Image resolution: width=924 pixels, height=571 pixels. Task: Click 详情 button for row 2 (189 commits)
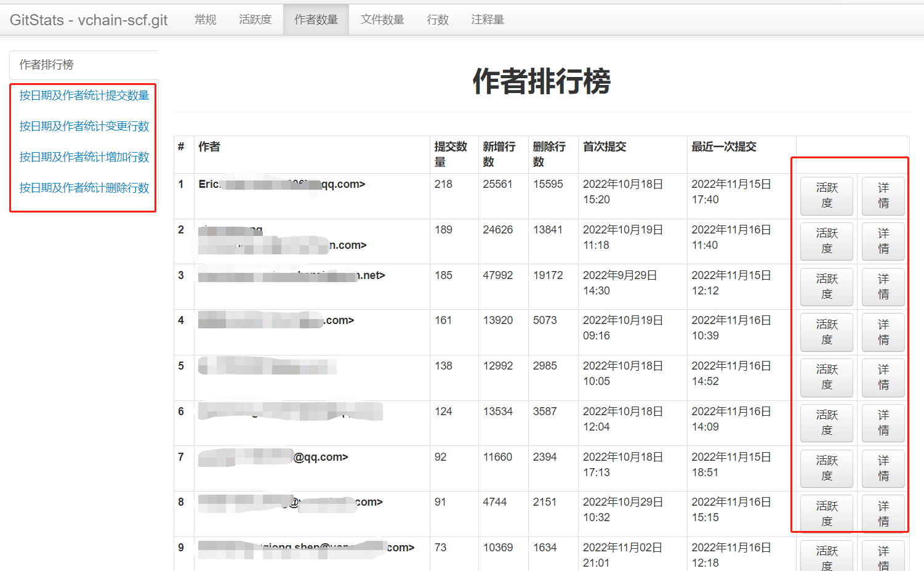883,241
